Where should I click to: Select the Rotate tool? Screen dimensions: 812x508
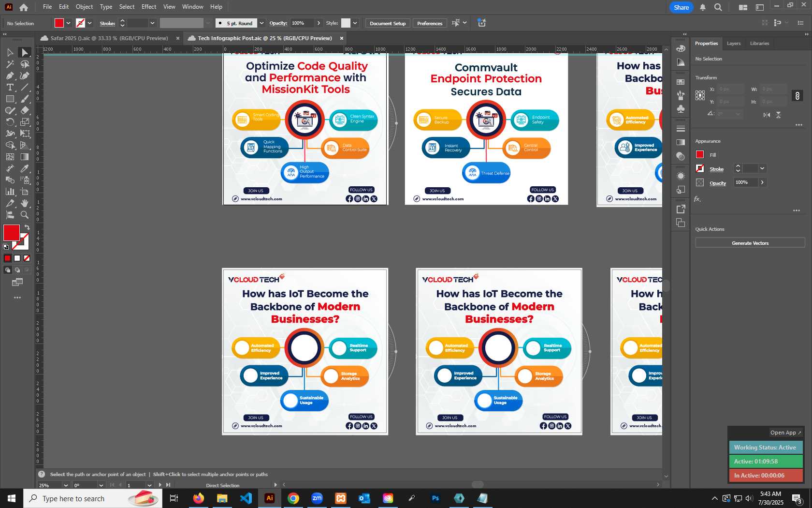[x=10, y=122]
